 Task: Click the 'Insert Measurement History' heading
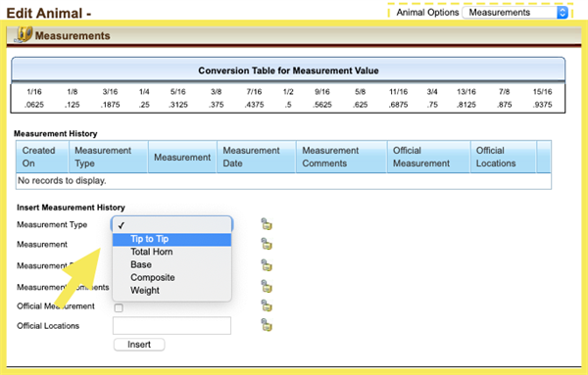pyautogui.click(x=71, y=208)
